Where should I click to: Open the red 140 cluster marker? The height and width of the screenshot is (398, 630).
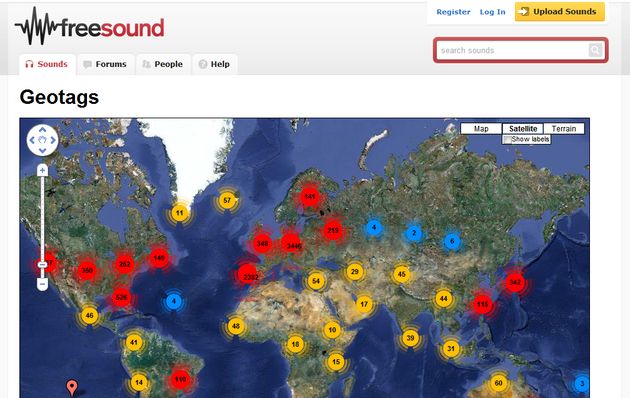coord(159,258)
